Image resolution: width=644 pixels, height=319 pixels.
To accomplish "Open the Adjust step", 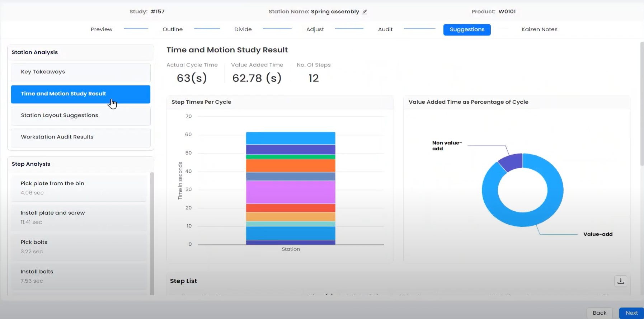I will pos(315,29).
